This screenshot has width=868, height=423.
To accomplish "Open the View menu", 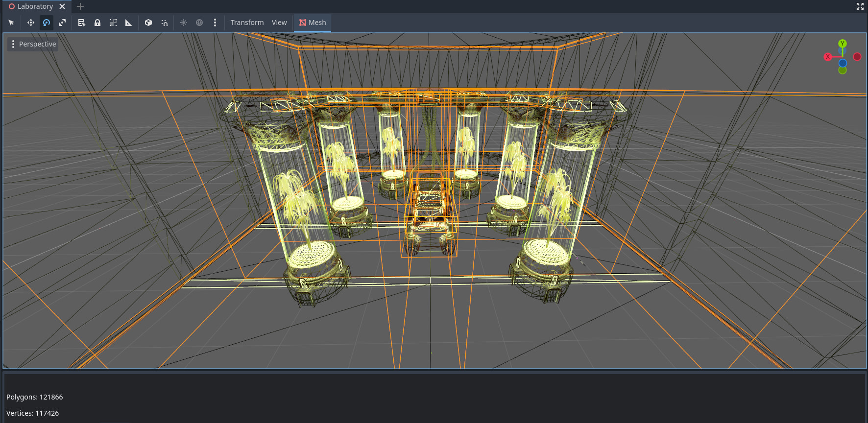I will click(x=279, y=23).
